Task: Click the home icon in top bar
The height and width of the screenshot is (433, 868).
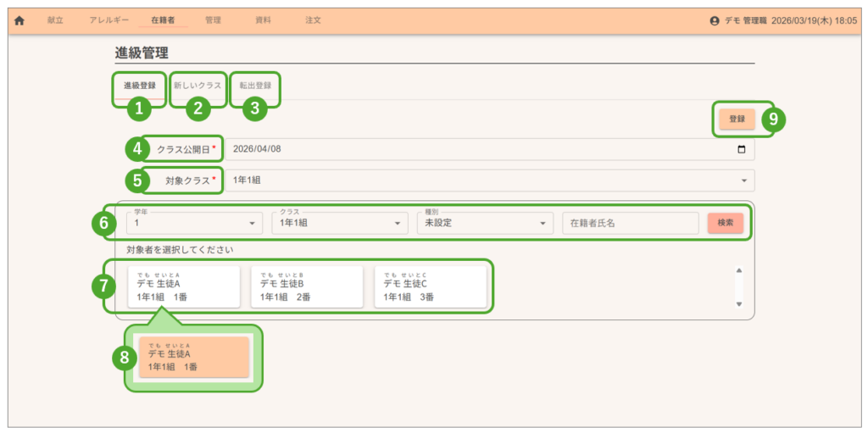Action: pos(19,20)
